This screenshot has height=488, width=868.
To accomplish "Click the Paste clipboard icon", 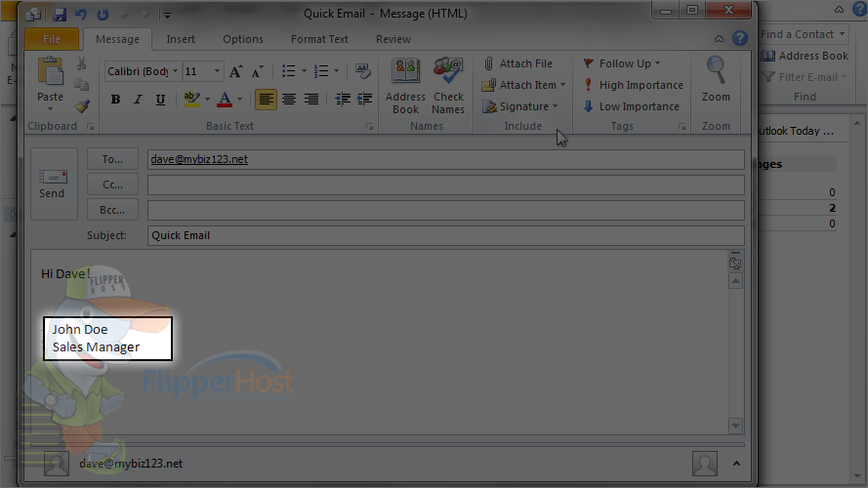I will [50, 73].
